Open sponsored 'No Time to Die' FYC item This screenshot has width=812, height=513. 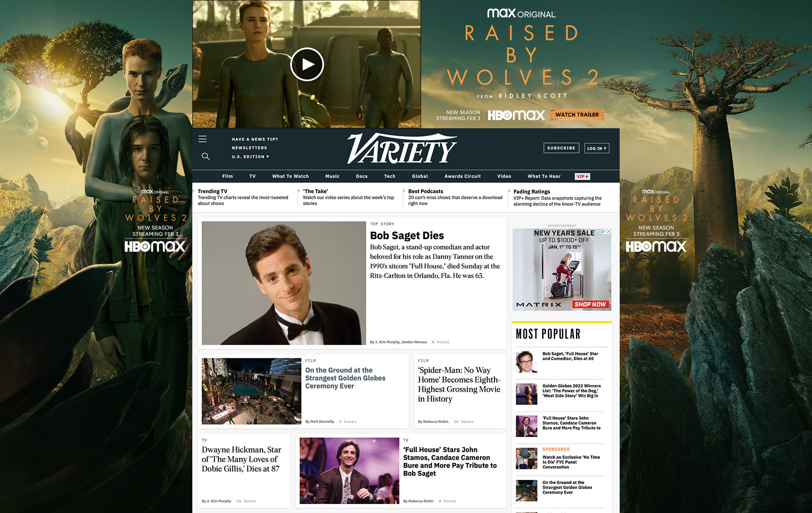coord(571,462)
